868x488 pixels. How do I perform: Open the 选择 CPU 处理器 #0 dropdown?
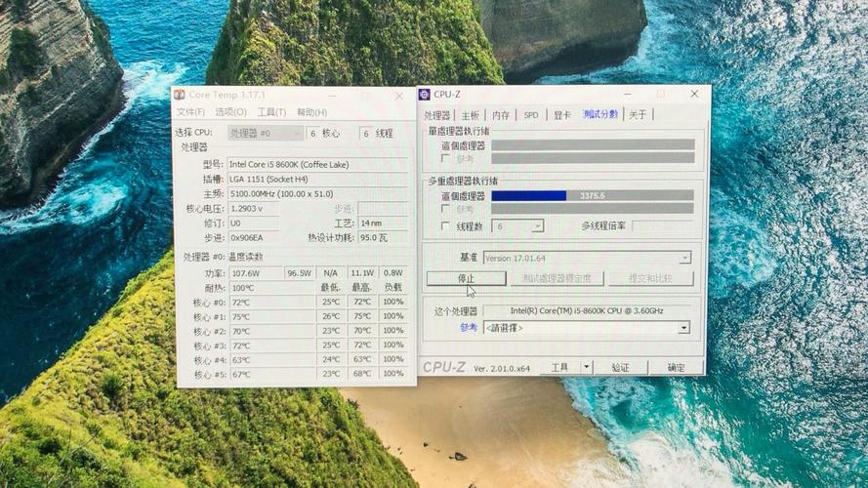[266, 133]
